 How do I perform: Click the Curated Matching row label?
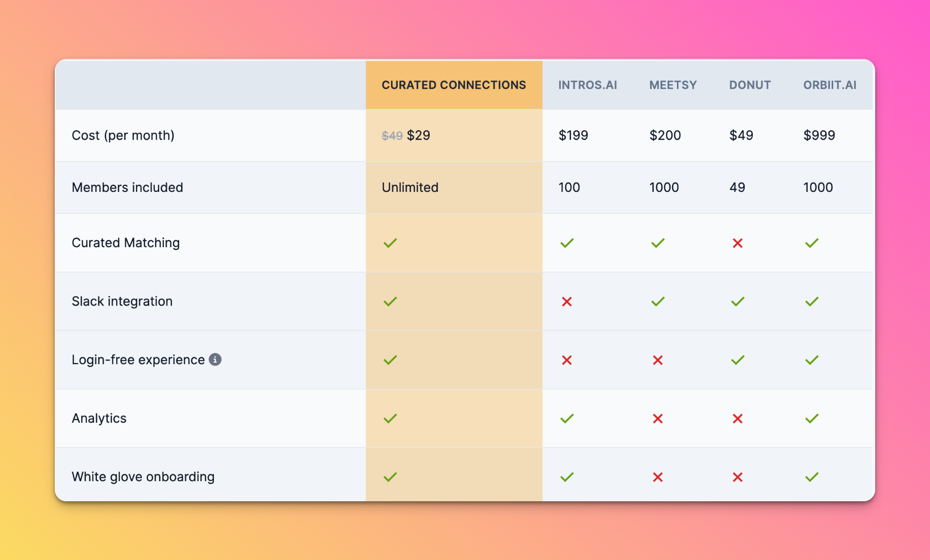[126, 243]
